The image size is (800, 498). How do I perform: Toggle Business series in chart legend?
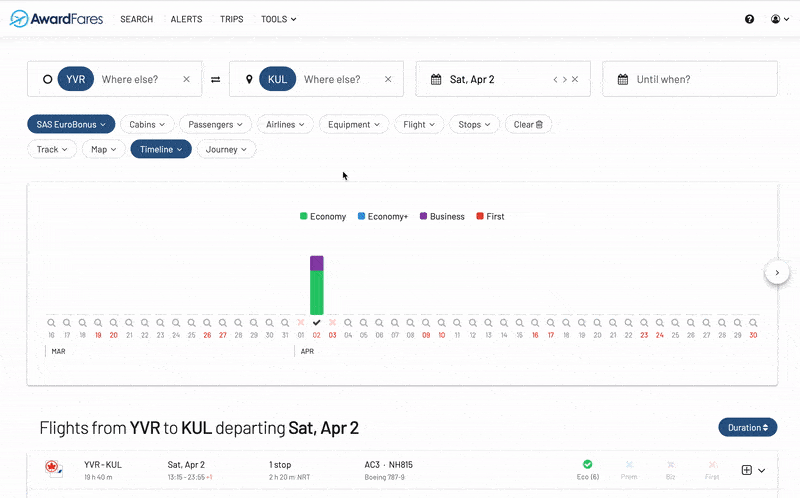pyautogui.click(x=442, y=216)
